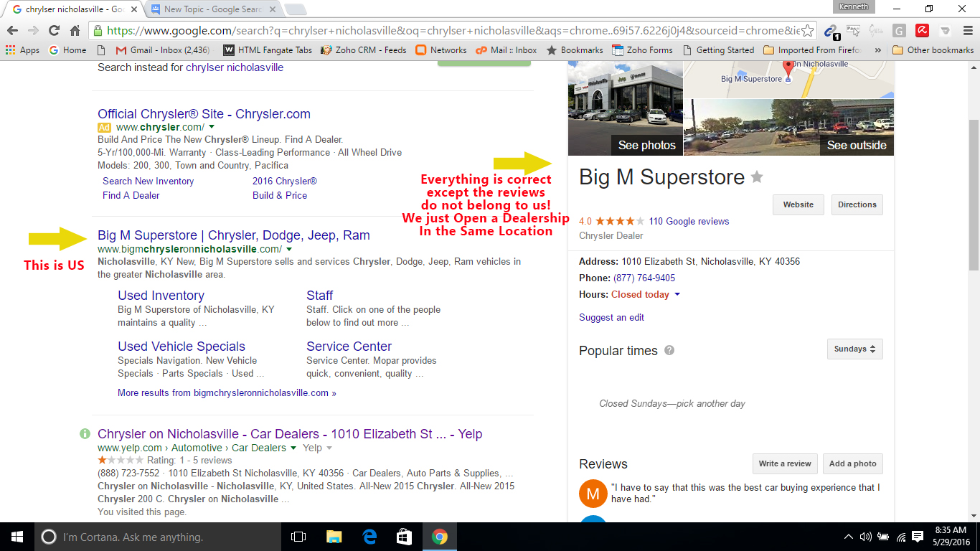This screenshot has height=551, width=980.
Task: Go back with the browser back arrow
Action: click(13, 31)
